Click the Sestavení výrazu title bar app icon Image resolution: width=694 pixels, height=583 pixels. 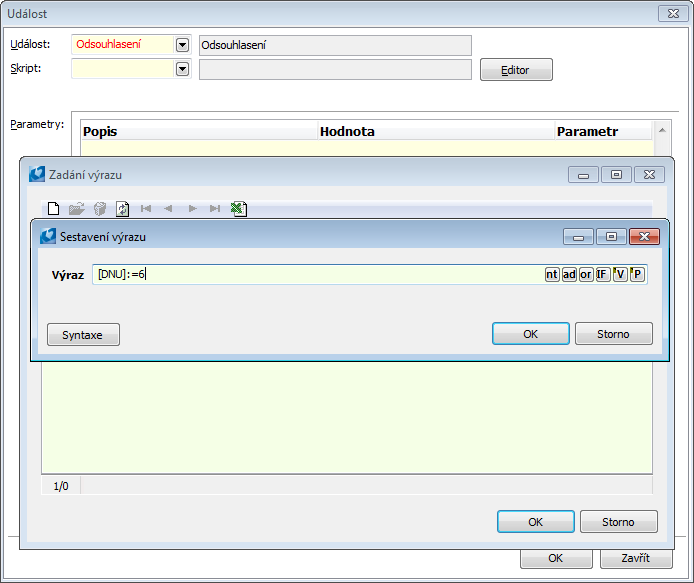pos(48,236)
